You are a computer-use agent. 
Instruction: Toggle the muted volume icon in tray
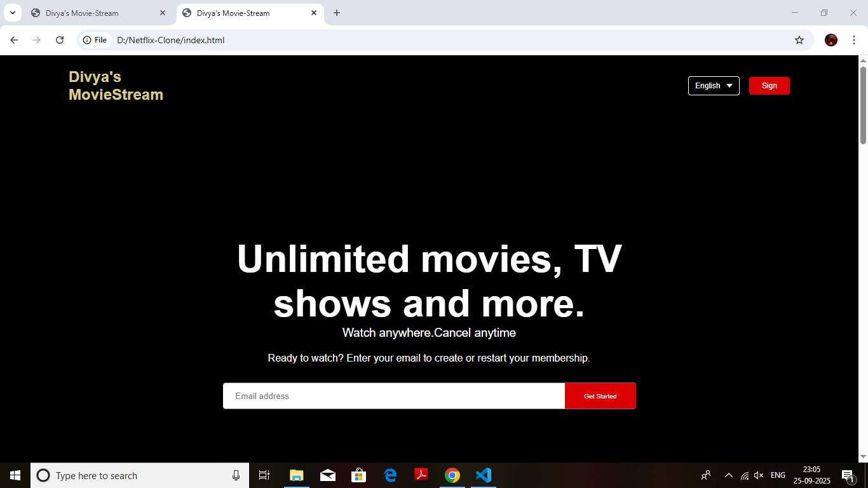pyautogui.click(x=758, y=475)
